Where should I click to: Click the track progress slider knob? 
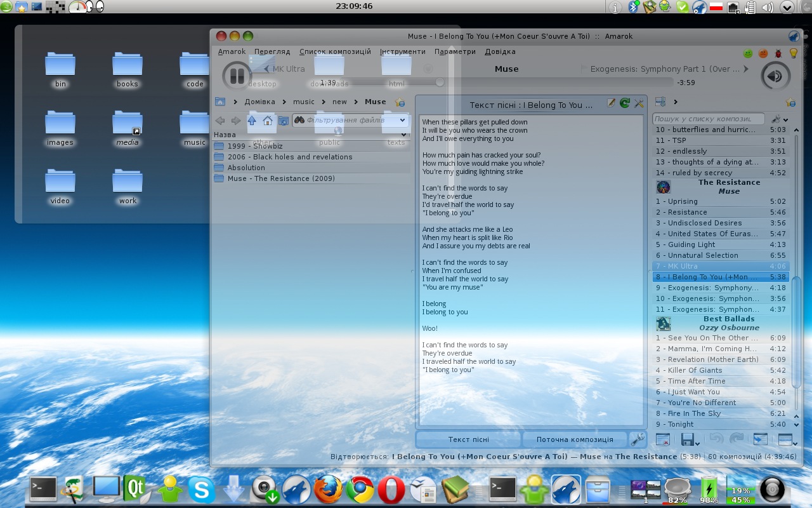[x=440, y=82]
